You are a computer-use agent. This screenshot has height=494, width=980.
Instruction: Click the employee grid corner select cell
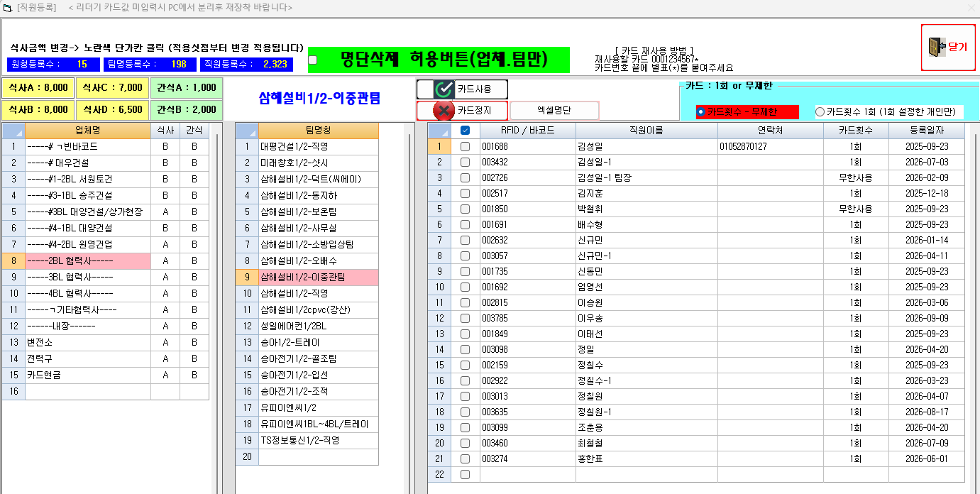439,131
